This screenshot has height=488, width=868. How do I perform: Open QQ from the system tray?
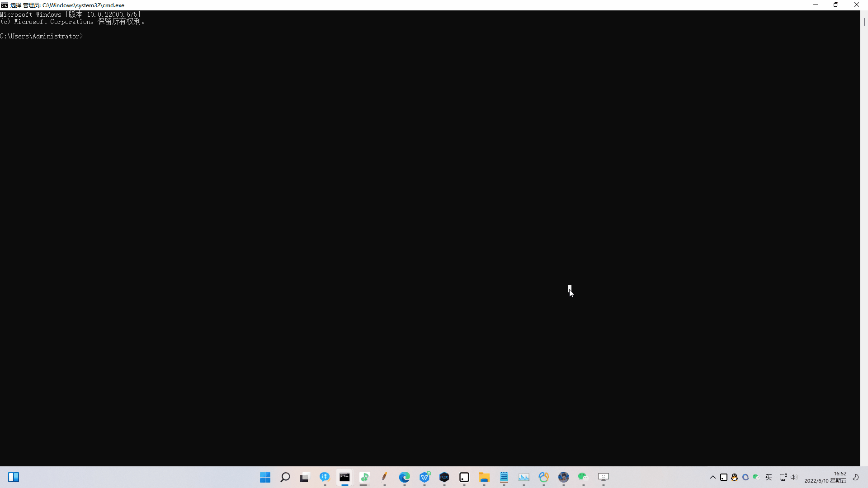[x=735, y=477]
